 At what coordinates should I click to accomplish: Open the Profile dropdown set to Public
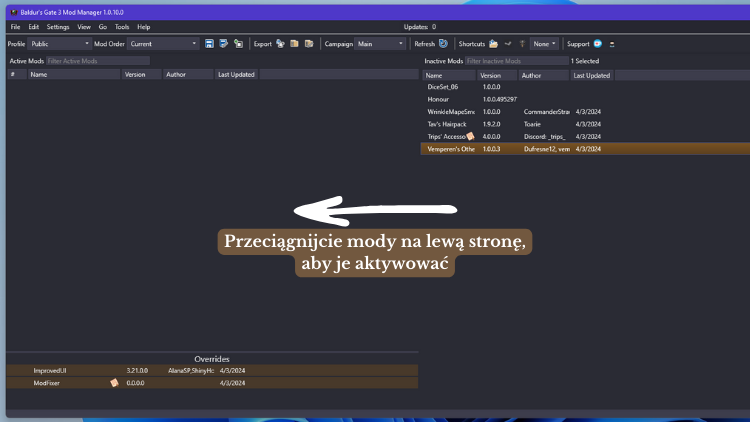click(x=59, y=44)
